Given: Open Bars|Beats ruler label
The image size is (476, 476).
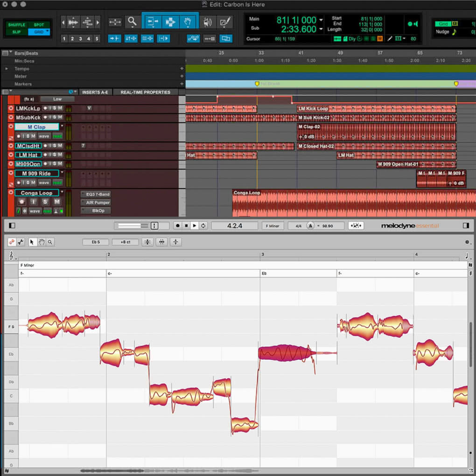Looking at the screenshot, I should coord(27,53).
